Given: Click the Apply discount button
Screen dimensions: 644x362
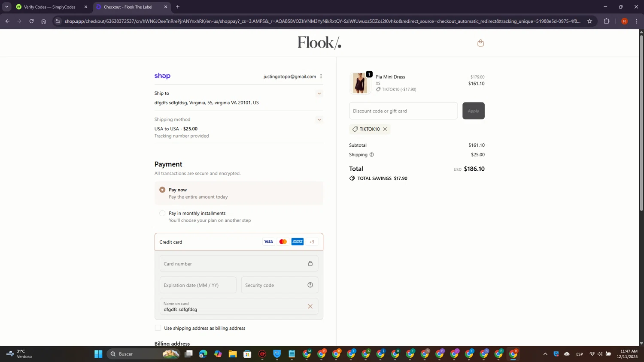Looking at the screenshot, I should 473,111.
